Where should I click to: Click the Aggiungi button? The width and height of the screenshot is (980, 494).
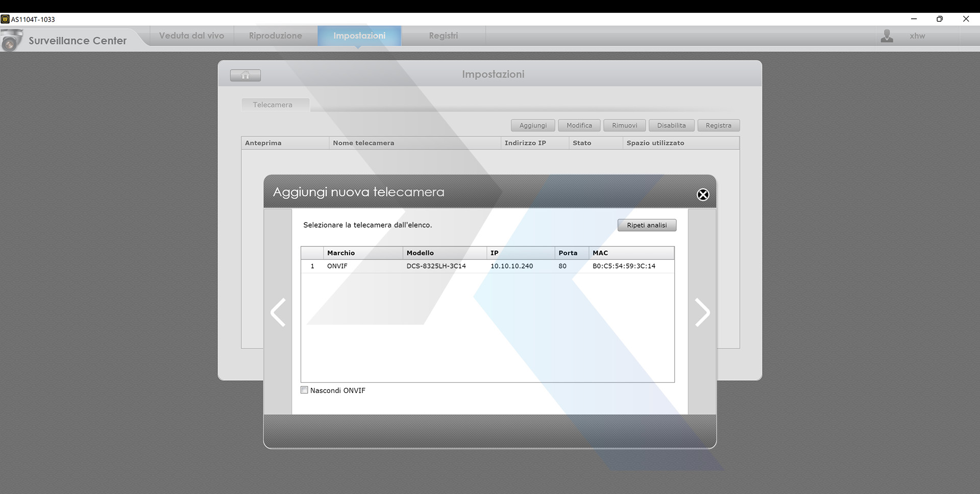tap(533, 126)
